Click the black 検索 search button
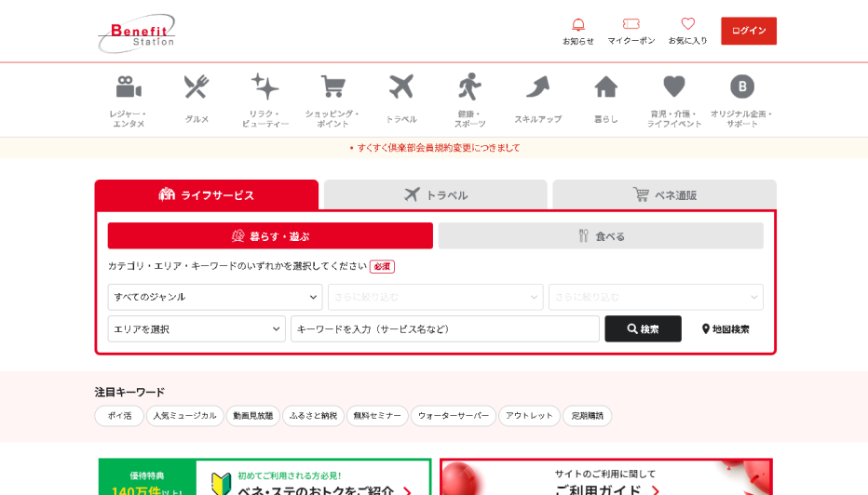The height and width of the screenshot is (495, 868). pos(643,328)
